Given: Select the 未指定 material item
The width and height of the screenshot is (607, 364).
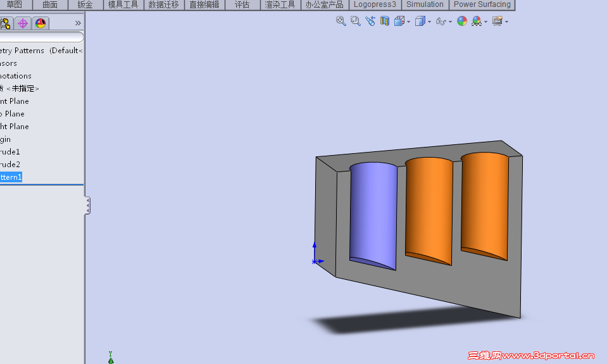Looking at the screenshot, I should (20, 89).
